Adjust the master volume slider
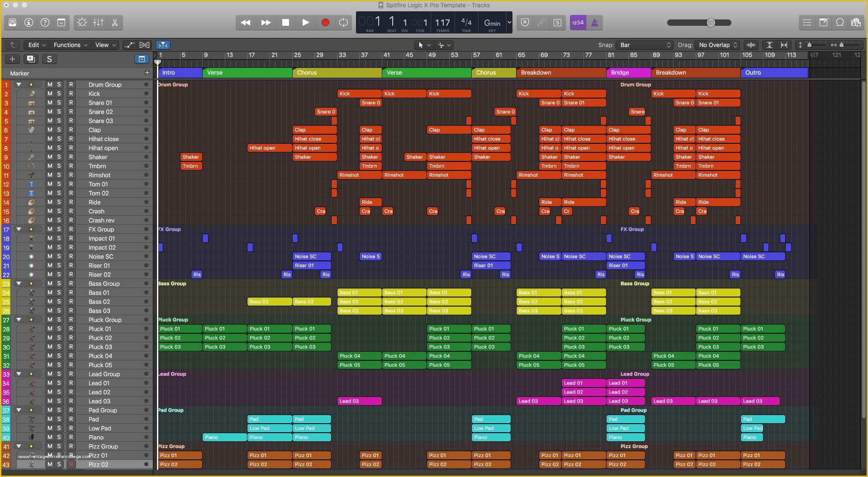868x477 pixels. coord(699,23)
